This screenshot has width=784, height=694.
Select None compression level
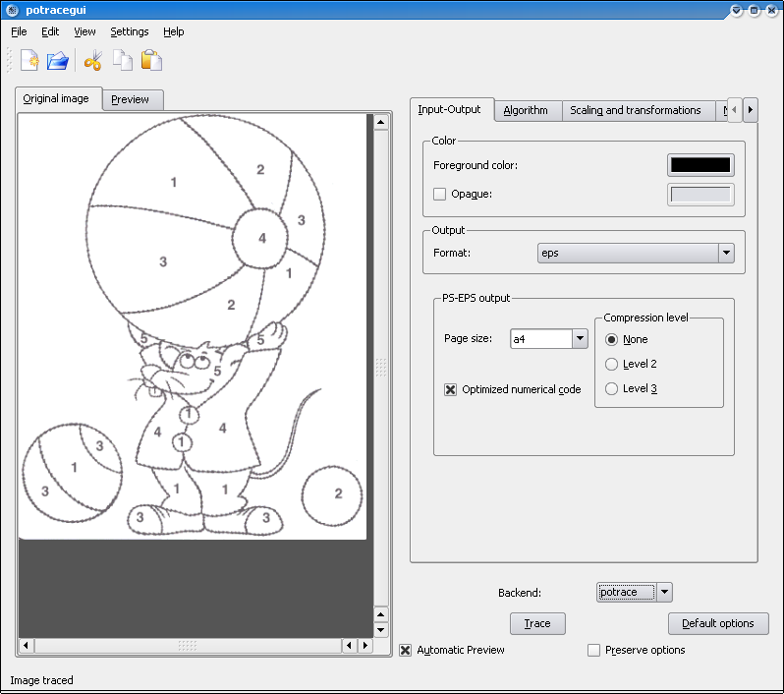point(611,340)
